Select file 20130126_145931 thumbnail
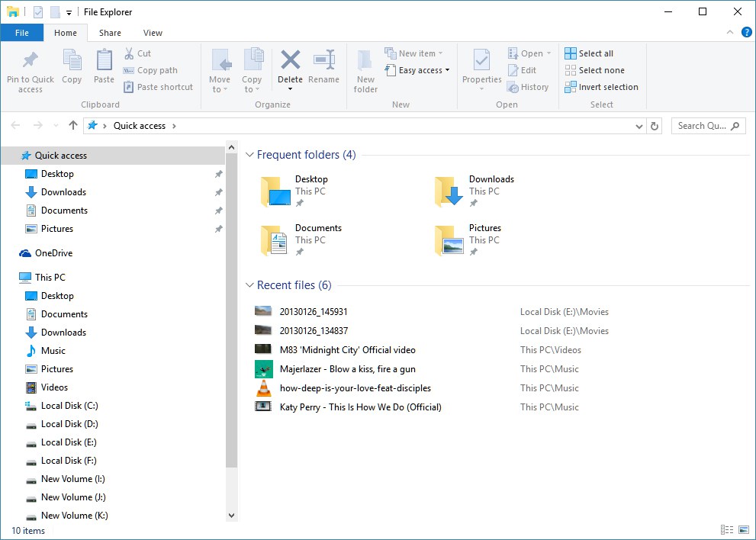Screen dimensions: 756x540 tap(263, 311)
